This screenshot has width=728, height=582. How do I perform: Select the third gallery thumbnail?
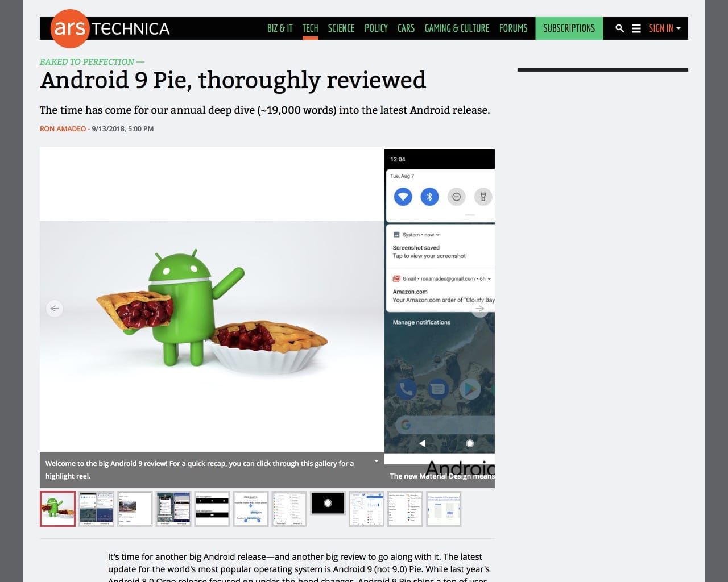(x=135, y=509)
